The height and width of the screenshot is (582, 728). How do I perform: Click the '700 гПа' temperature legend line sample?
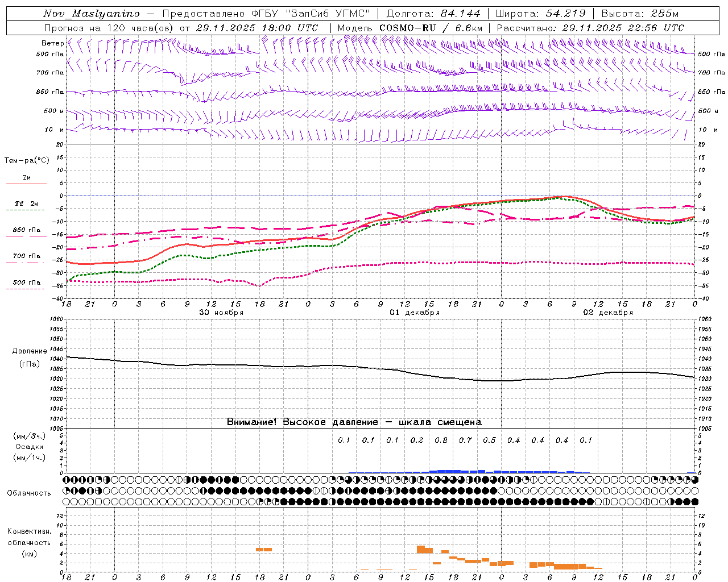[x=26, y=263]
